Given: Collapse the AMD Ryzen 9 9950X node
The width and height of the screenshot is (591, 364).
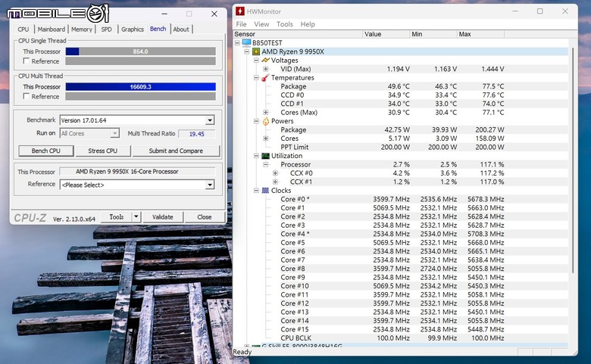Looking at the screenshot, I should click(x=247, y=51).
